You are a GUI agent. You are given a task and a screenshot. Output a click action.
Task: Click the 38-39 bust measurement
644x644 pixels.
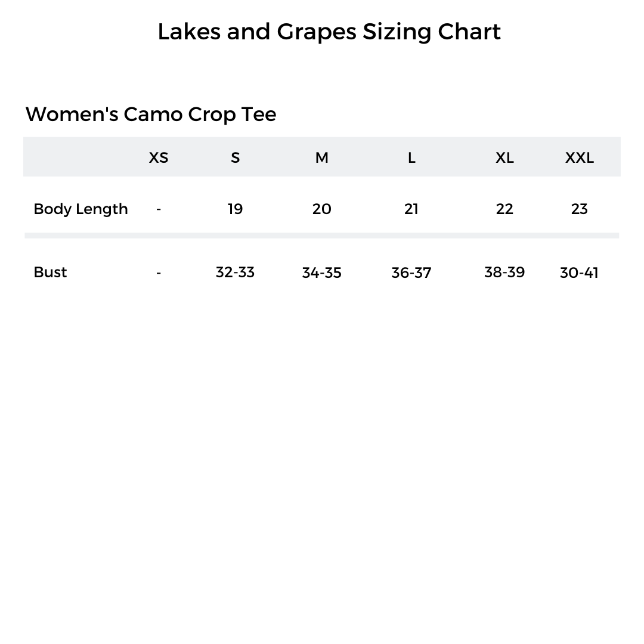(504, 272)
